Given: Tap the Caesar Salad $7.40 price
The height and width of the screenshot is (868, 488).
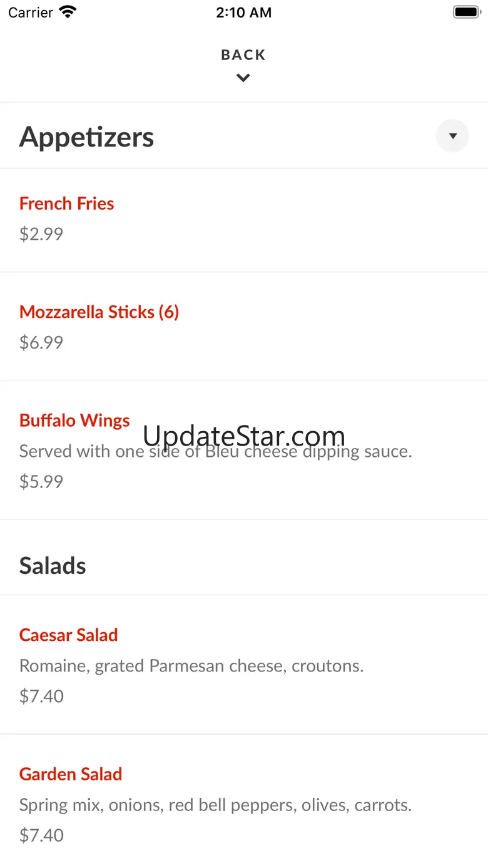Looking at the screenshot, I should pyautogui.click(x=41, y=696).
